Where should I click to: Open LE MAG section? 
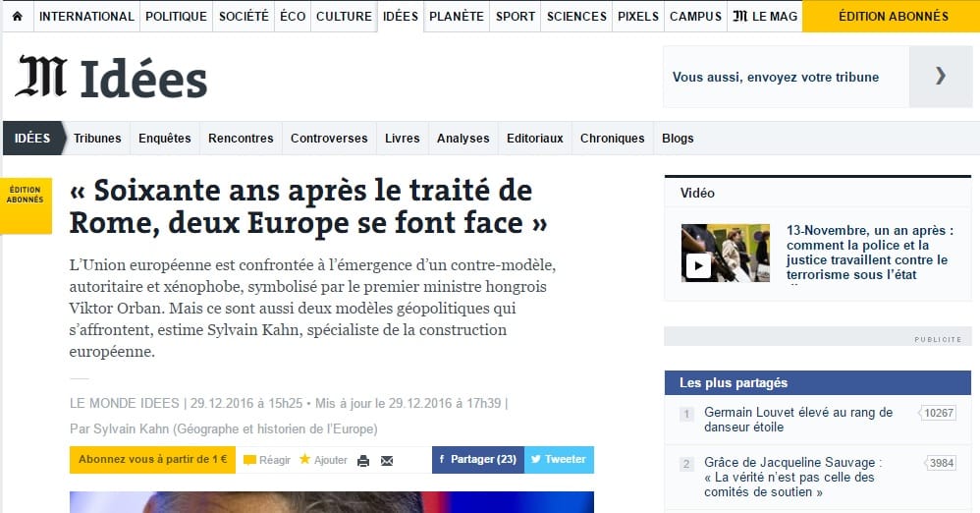click(765, 17)
